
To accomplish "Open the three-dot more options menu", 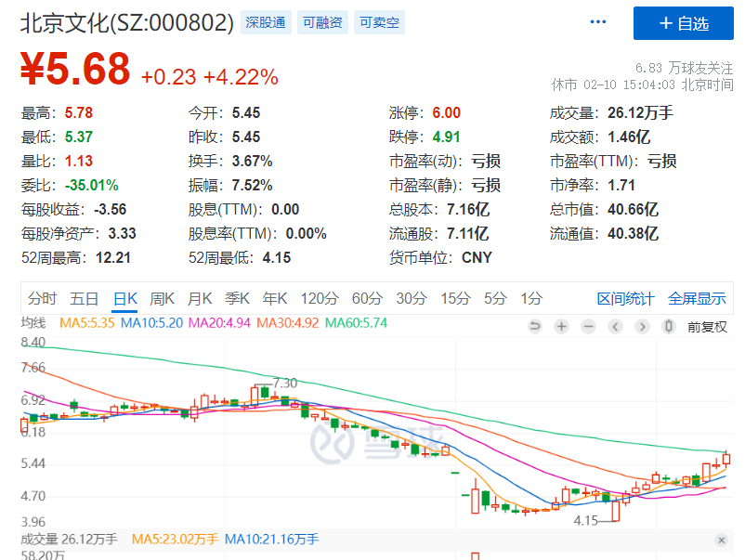I will tap(597, 22).
